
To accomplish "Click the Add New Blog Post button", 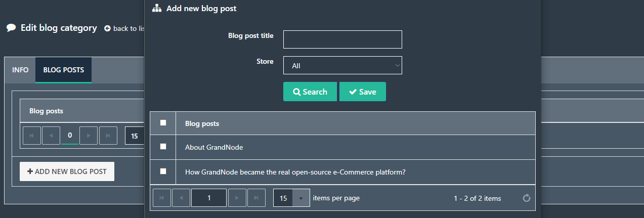I will click(67, 171).
